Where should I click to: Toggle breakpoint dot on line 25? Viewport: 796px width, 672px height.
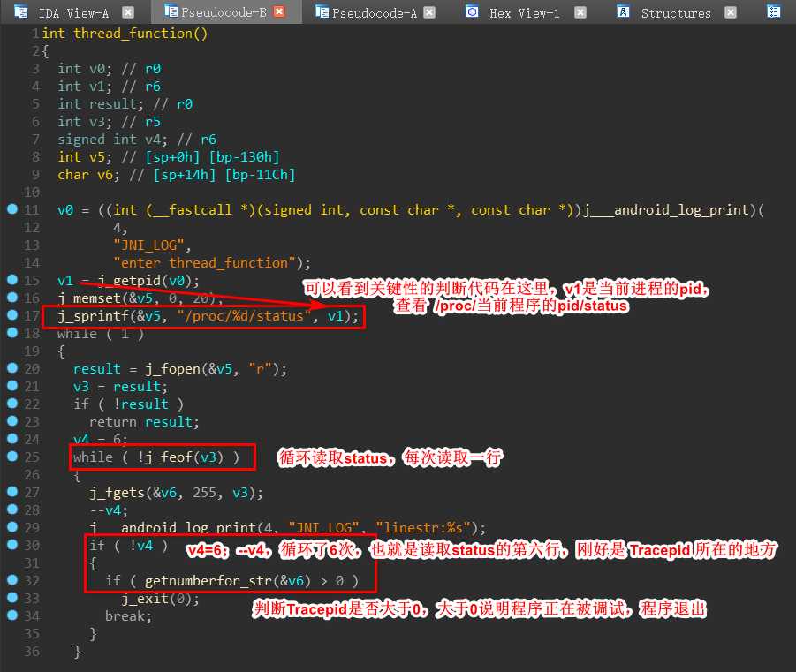click(12, 456)
